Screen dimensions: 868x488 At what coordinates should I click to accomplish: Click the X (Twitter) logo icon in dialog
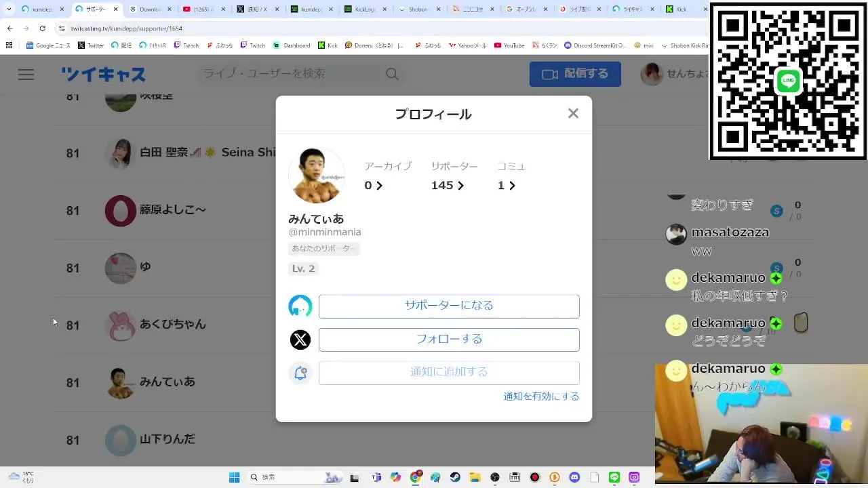(x=300, y=340)
